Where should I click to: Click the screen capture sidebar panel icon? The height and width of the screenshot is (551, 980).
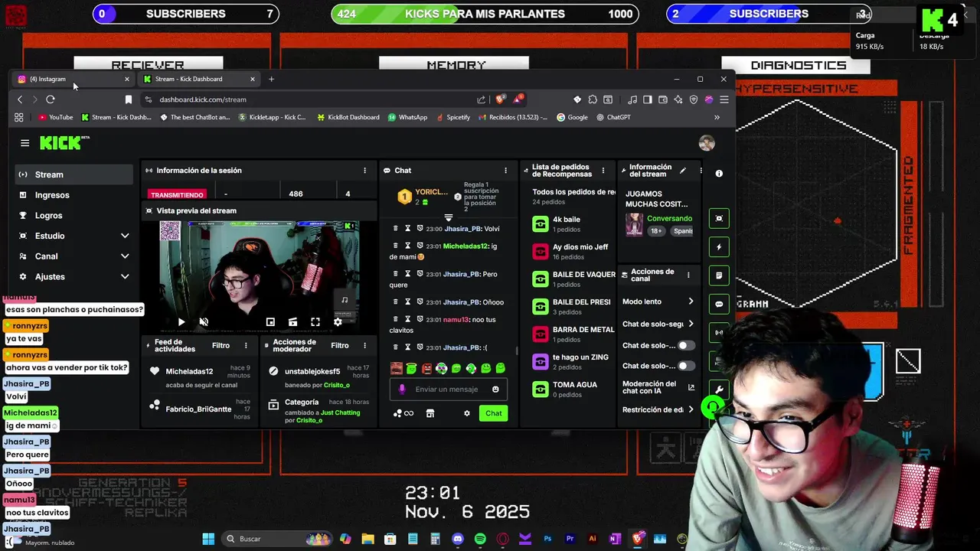[x=719, y=219]
